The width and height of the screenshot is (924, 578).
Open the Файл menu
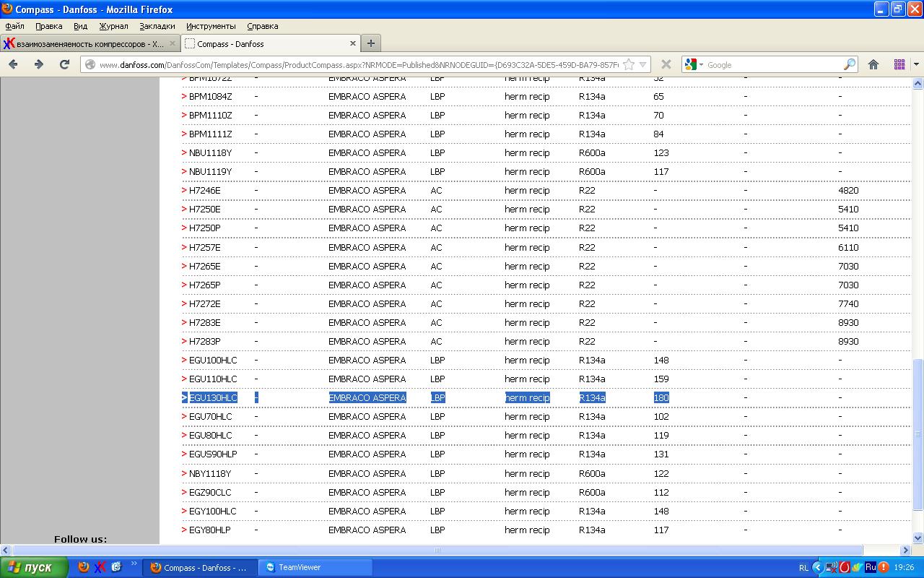coord(14,26)
